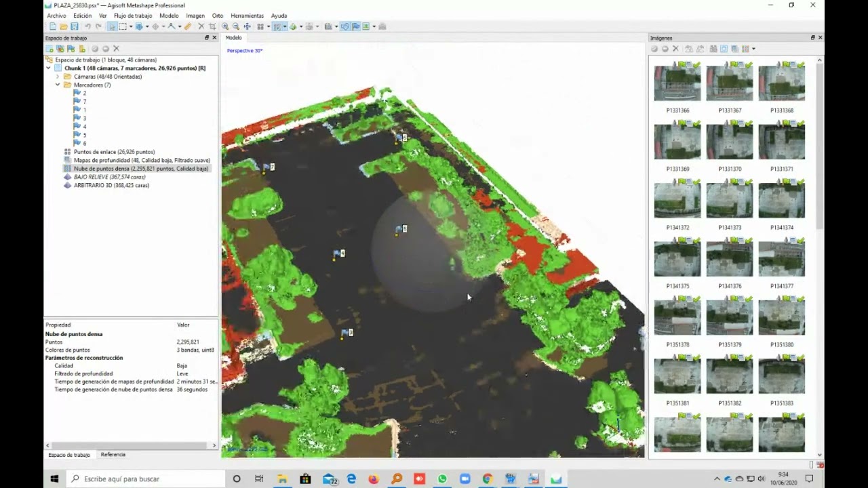This screenshot has width=868, height=488.
Task: Pick the Ruler measurement tool
Action: point(188,26)
